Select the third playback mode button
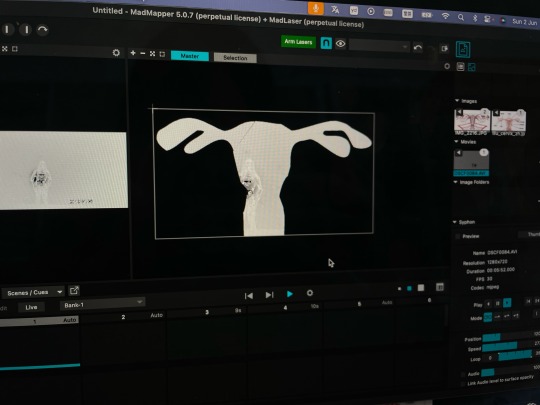The height and width of the screenshot is (405, 540). coord(507,316)
